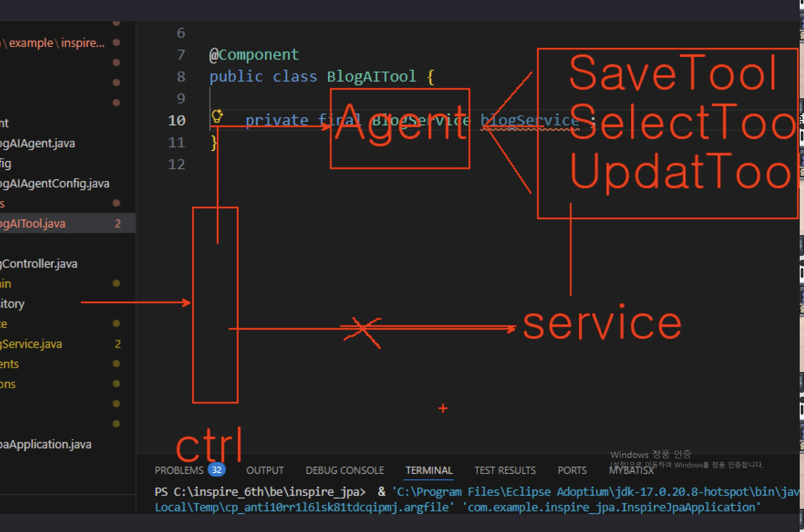This screenshot has height=532, width=804.
Task: Expand the 'fig' folder in the tree
Action: pos(6,163)
